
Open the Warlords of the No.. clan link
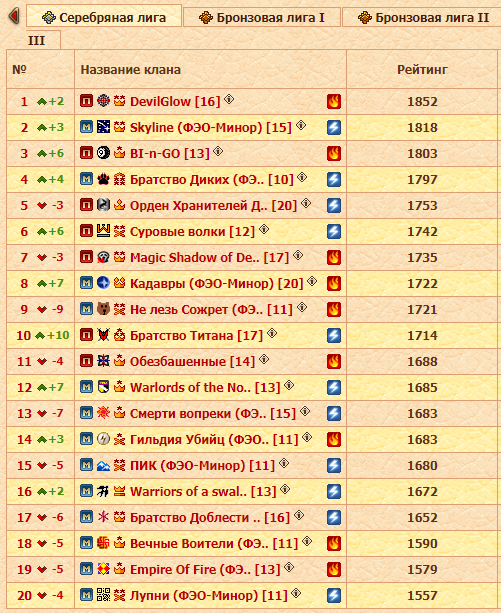(205, 387)
